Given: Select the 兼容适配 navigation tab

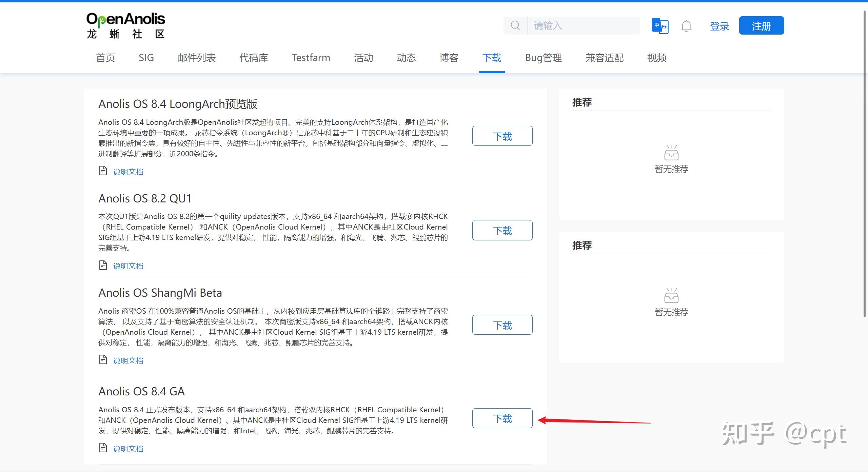Looking at the screenshot, I should click(604, 58).
